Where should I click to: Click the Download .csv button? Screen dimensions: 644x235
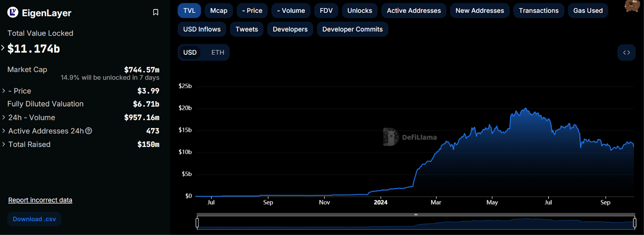click(34, 219)
